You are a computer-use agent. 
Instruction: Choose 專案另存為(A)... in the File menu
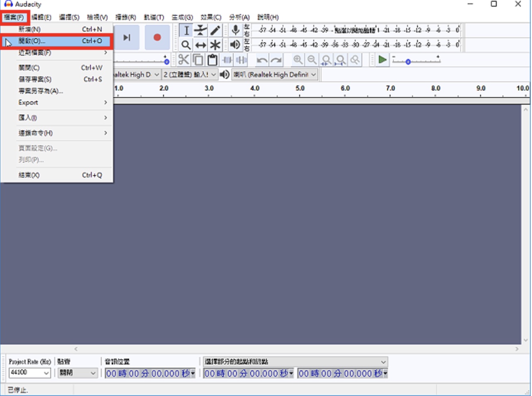[57, 91]
